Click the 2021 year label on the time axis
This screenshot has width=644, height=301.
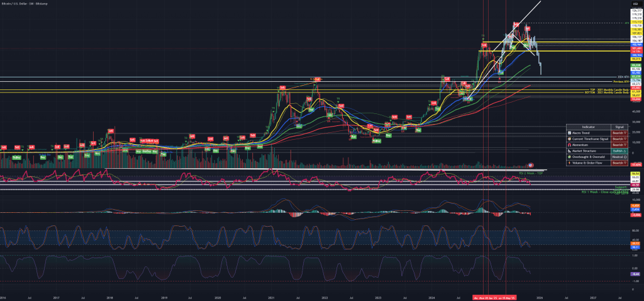(x=271, y=297)
